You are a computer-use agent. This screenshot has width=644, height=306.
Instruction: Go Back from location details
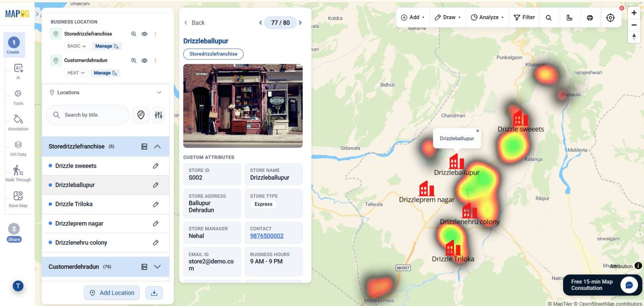click(194, 23)
